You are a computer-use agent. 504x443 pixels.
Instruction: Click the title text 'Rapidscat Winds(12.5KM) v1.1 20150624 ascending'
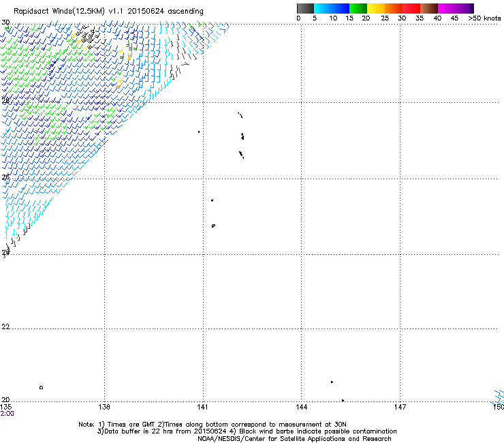[x=108, y=12]
